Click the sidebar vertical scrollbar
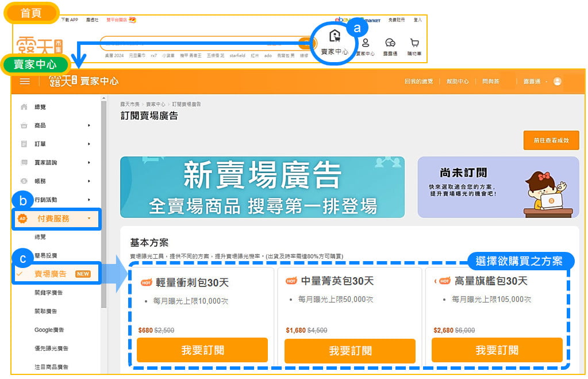The width and height of the screenshot is (588, 379). (103, 201)
